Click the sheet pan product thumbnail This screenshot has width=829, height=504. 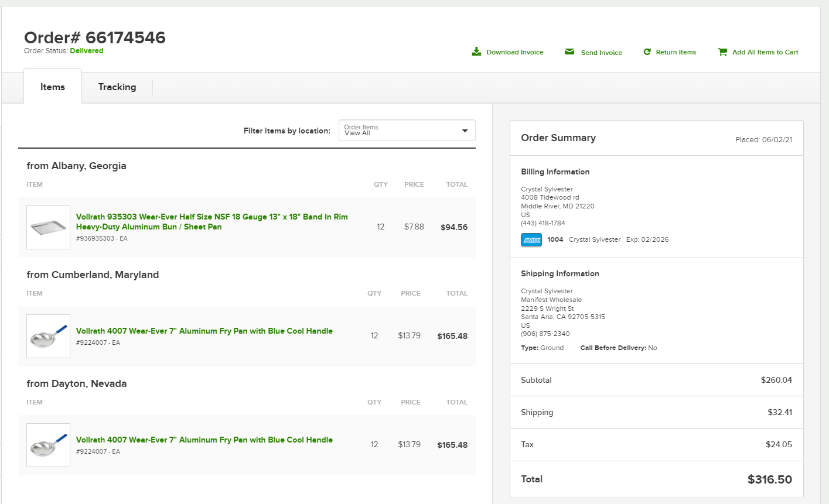[49, 227]
